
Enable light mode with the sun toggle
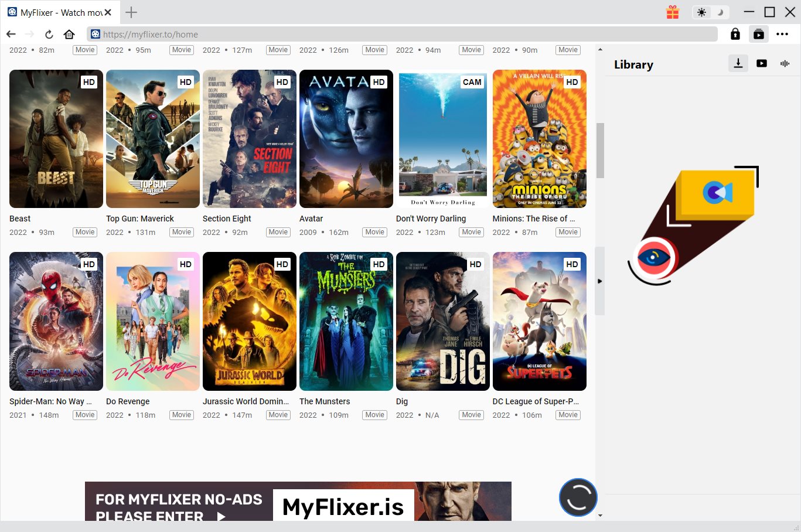click(x=701, y=12)
